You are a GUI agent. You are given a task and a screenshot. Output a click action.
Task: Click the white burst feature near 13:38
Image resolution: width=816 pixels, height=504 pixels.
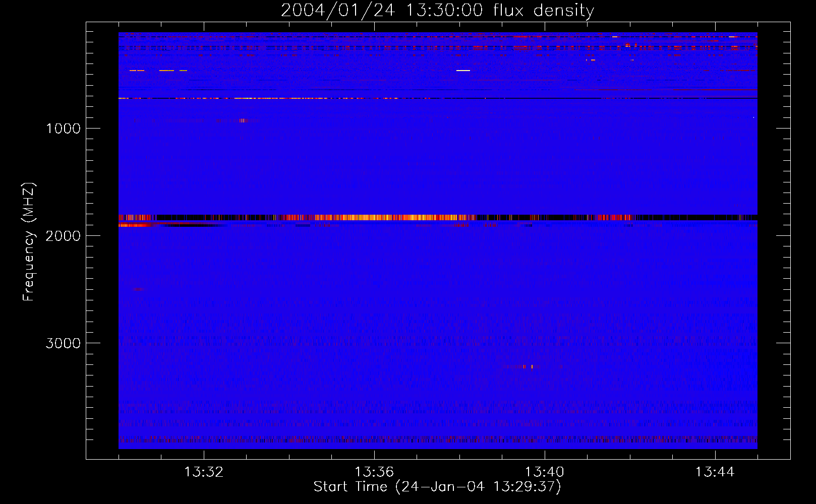(463, 71)
